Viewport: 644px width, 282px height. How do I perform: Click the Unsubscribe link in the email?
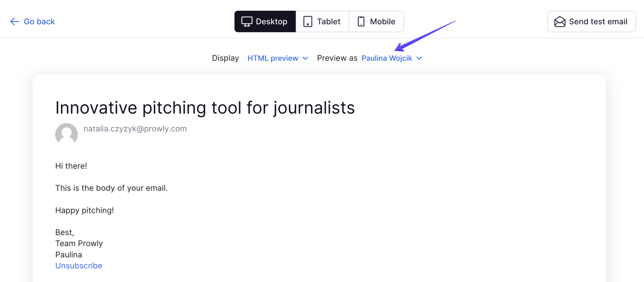tap(79, 265)
